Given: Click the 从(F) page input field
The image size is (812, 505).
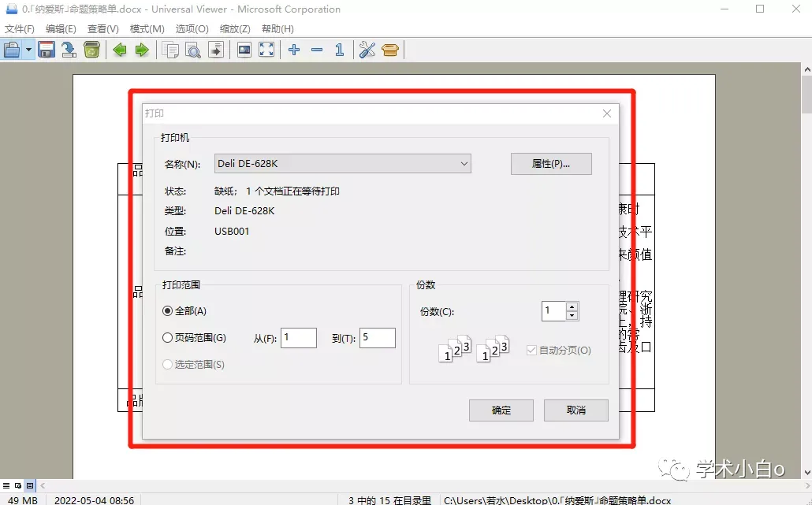Looking at the screenshot, I should point(299,338).
